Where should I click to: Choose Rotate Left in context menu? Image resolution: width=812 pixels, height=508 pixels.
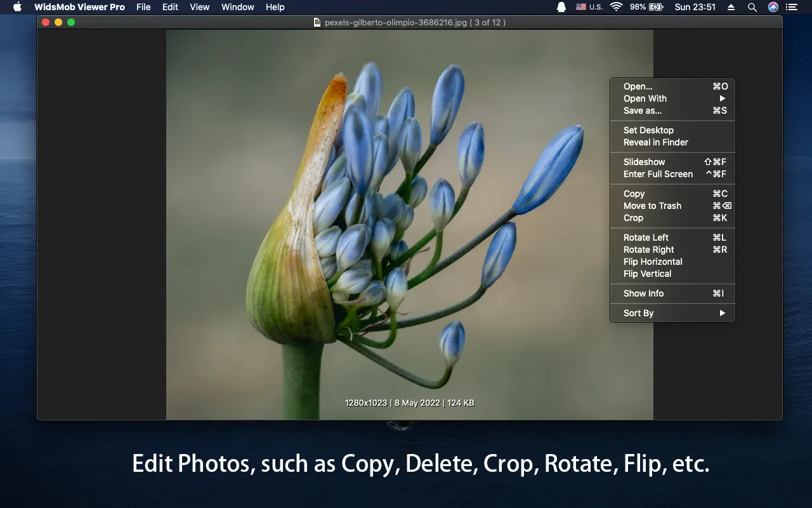click(646, 237)
